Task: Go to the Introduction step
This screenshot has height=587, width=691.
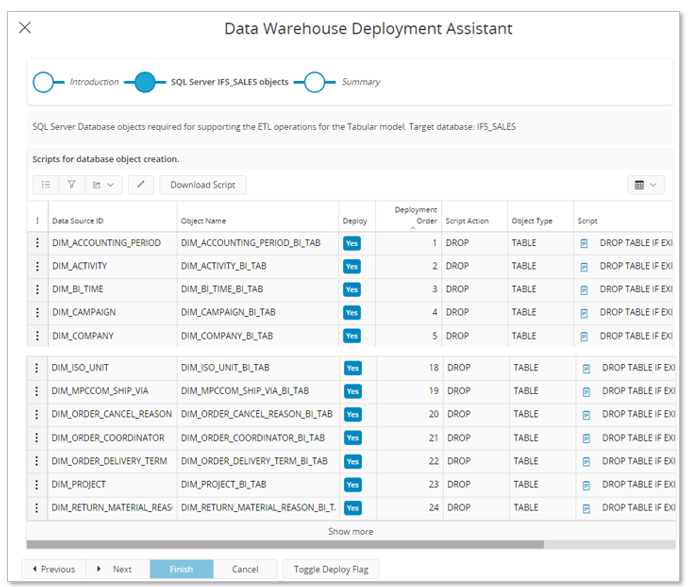Action: [x=43, y=82]
